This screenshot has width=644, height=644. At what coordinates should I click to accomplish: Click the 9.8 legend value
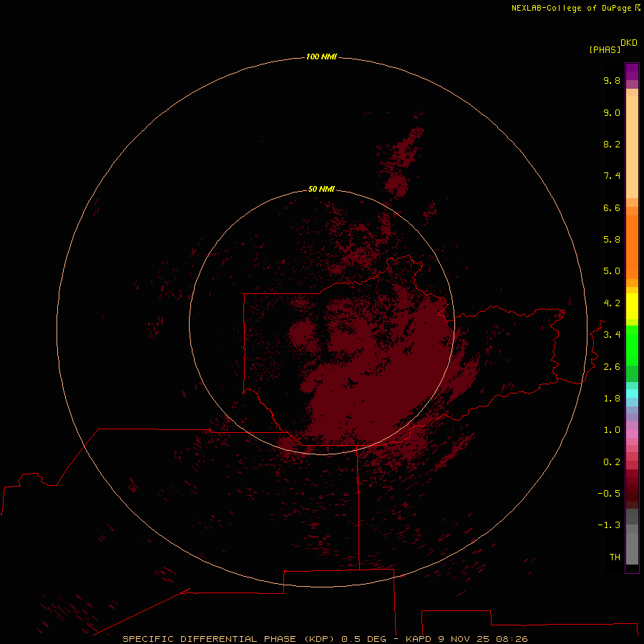pyautogui.click(x=612, y=81)
